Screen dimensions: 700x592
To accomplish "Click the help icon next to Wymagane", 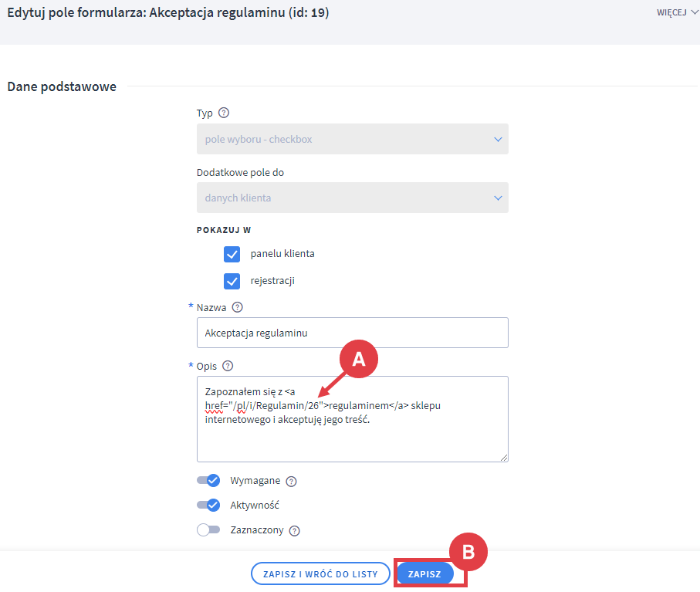I will tap(291, 482).
